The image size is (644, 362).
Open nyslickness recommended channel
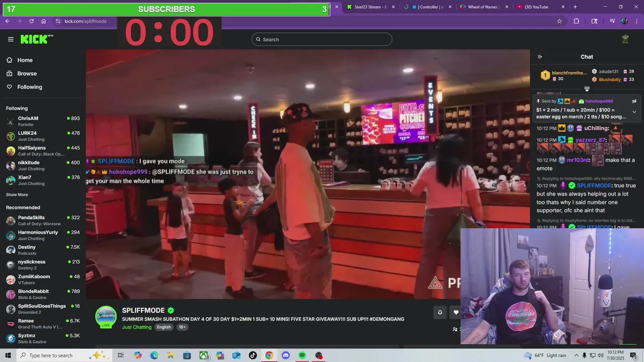[x=43, y=264]
